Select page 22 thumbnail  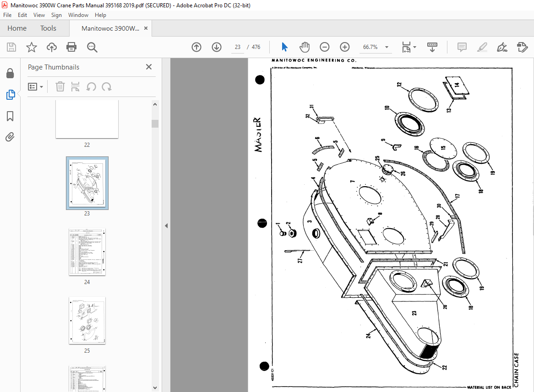coord(87,119)
